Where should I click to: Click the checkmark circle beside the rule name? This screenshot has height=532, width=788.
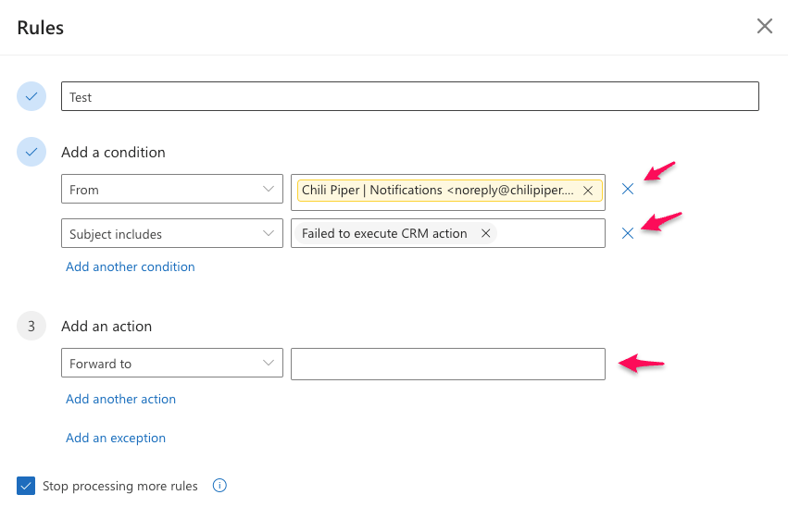[31, 96]
